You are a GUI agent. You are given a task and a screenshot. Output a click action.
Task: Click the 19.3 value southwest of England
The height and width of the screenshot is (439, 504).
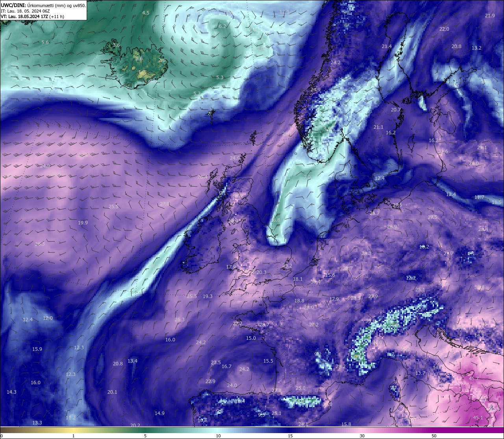[x=208, y=296]
